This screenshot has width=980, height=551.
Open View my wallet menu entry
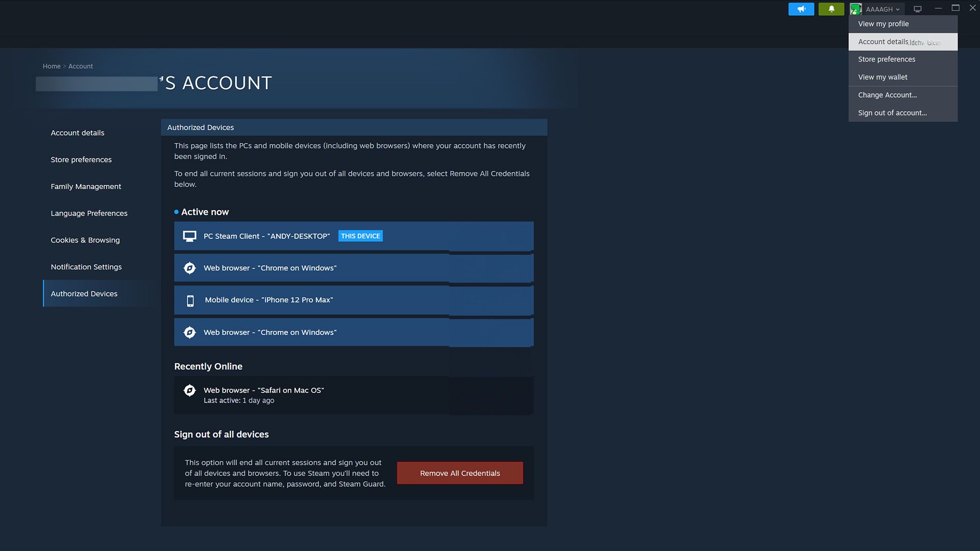[882, 77]
